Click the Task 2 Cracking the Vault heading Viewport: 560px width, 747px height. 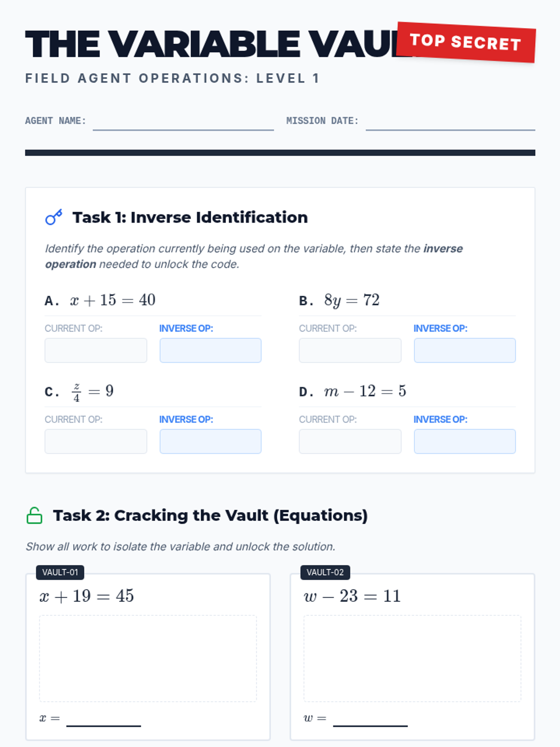coord(210,515)
